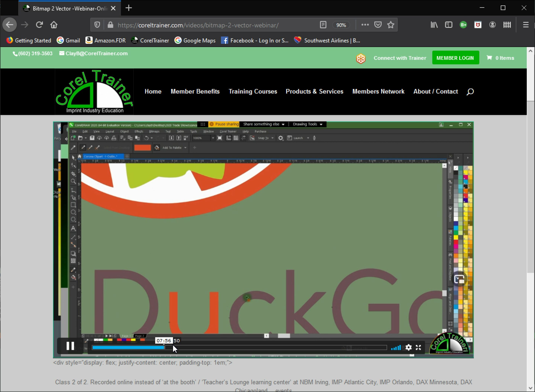Open Members Network menu item
Viewport: 535px width, 392px height.
click(378, 92)
